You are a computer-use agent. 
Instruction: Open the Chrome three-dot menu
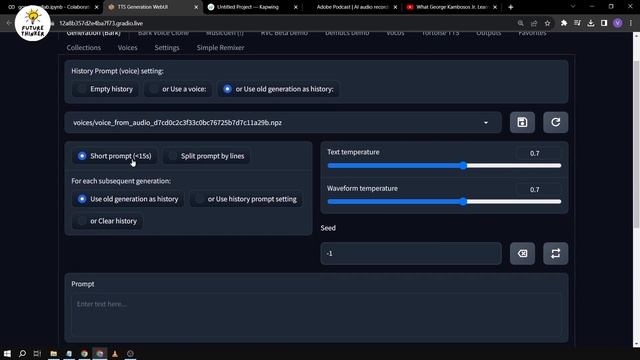631,23
